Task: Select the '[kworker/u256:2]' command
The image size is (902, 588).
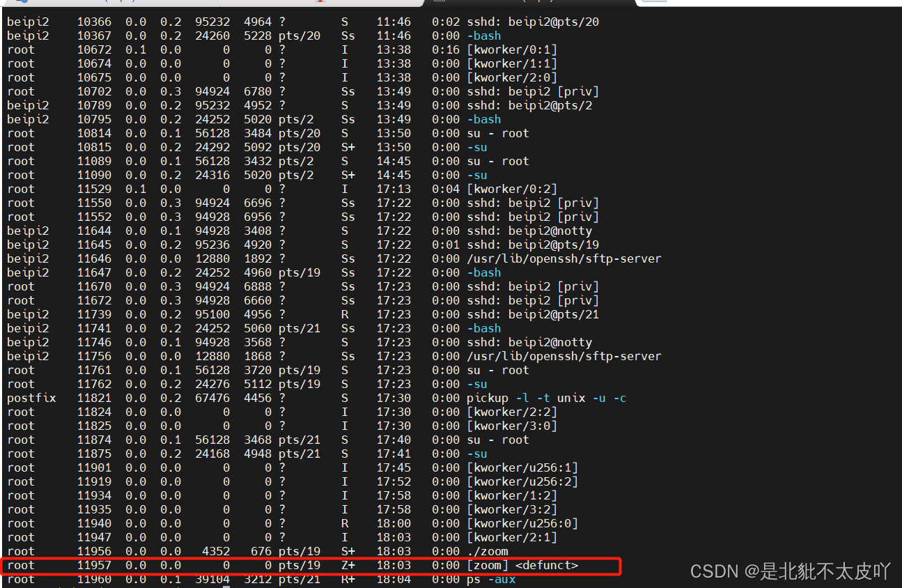Action: (522, 481)
